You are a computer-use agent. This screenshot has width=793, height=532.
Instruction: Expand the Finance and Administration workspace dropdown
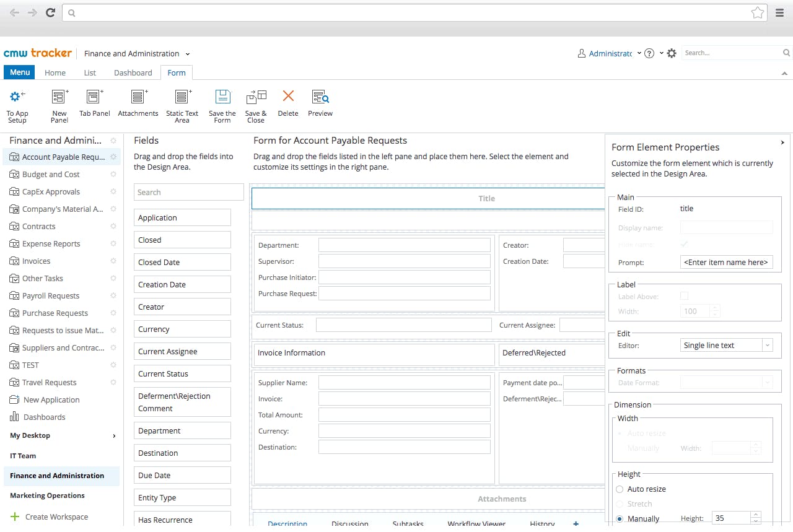click(188, 54)
